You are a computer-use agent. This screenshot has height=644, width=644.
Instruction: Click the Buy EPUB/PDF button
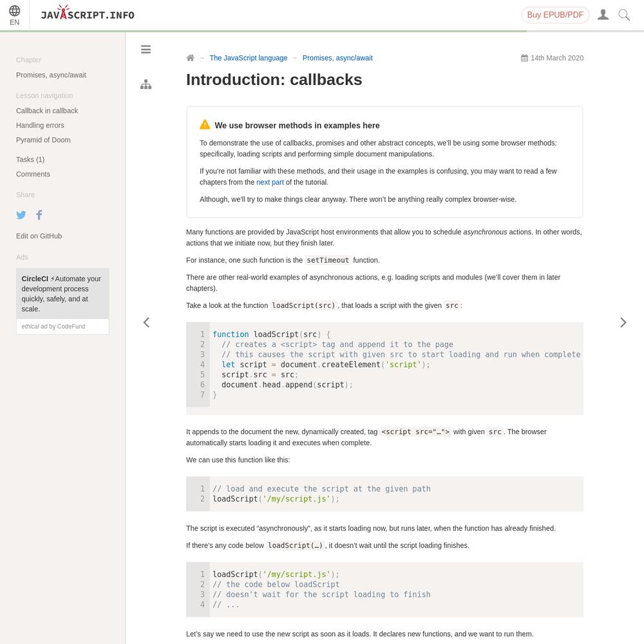click(555, 15)
